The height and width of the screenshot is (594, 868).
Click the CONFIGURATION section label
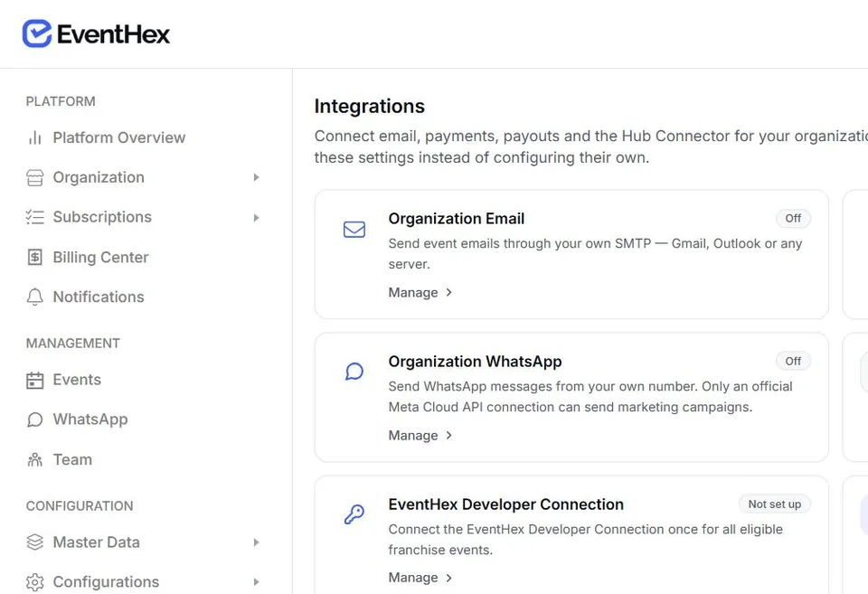coord(80,506)
